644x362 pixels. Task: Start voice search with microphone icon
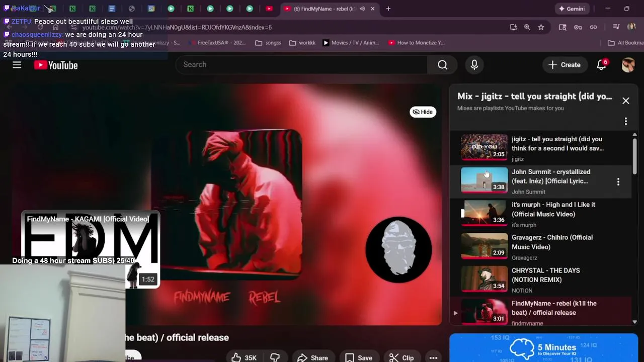pyautogui.click(x=474, y=65)
